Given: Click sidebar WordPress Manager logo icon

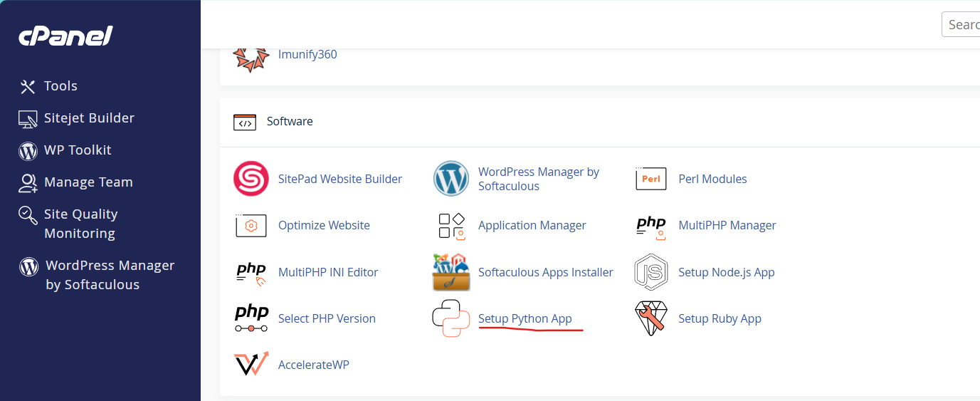Looking at the screenshot, I should [x=28, y=266].
